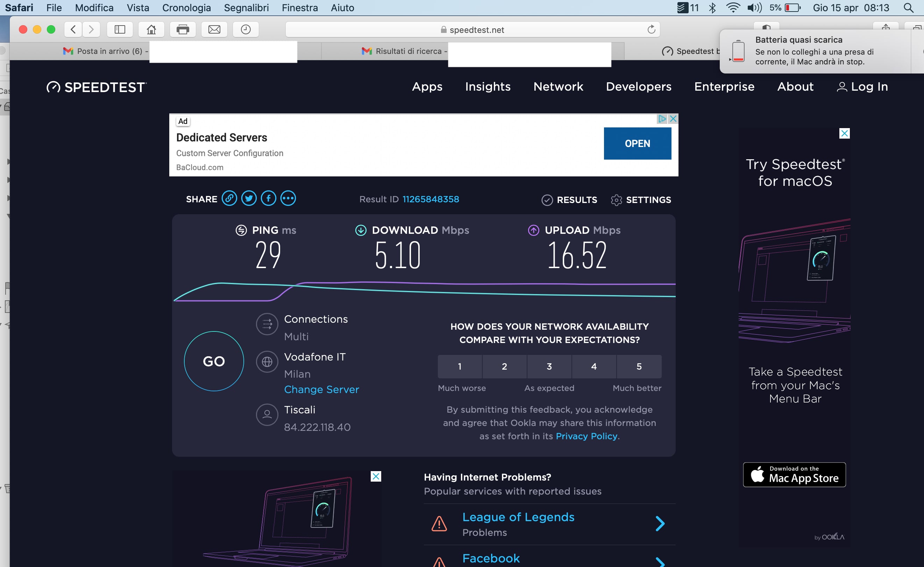Open the Network navigation link

559,87
